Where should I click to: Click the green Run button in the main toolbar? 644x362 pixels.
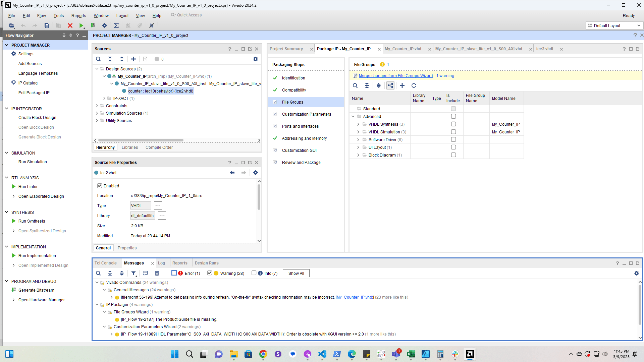click(x=81, y=25)
